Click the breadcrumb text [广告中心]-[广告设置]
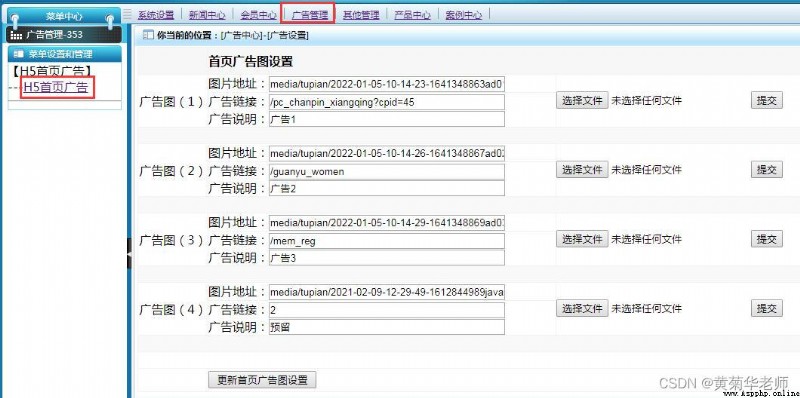This screenshot has width=800, height=398. [x=264, y=36]
